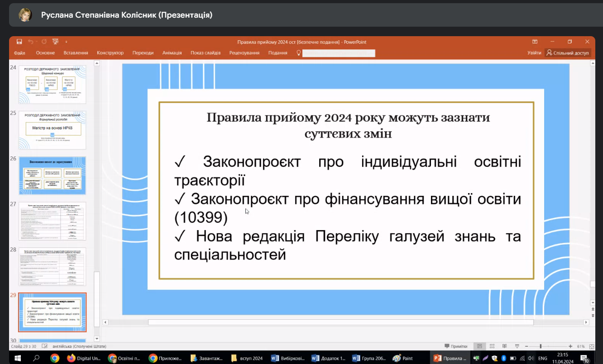Open the Рецензування ribbon tab

pos(244,53)
